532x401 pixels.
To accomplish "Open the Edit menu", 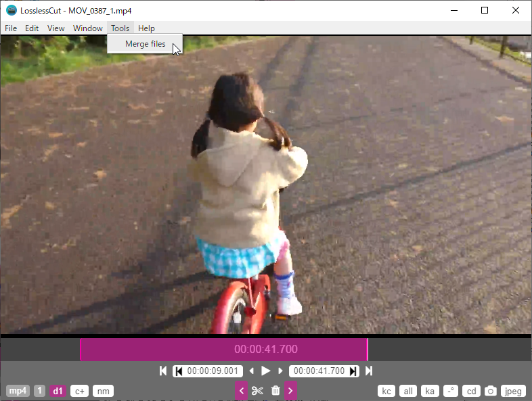I will [32, 28].
